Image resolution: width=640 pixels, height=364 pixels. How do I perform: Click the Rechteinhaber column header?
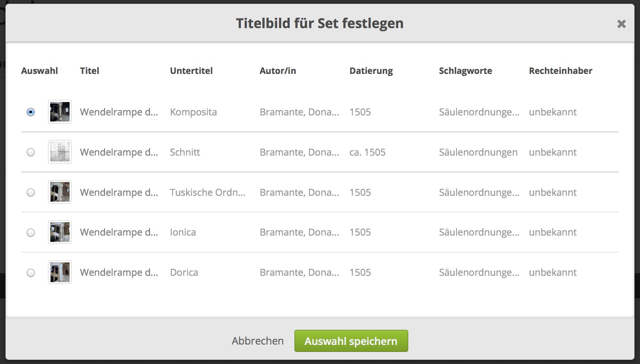tap(560, 71)
